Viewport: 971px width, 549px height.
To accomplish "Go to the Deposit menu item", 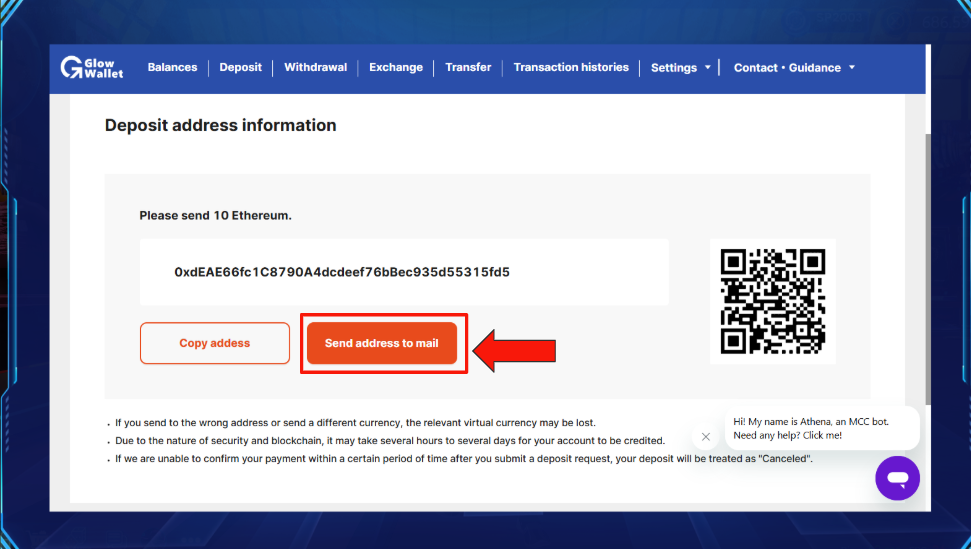I will [x=240, y=67].
